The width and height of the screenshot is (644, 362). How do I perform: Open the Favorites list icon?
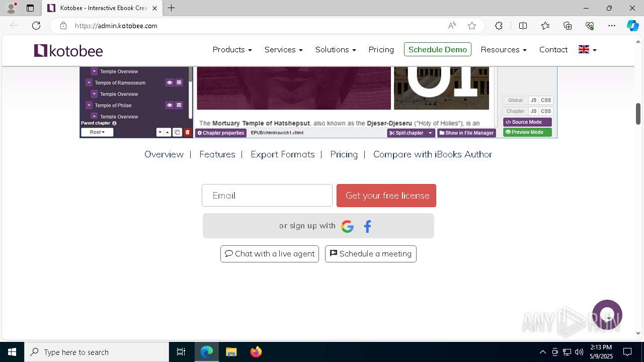pos(545,26)
